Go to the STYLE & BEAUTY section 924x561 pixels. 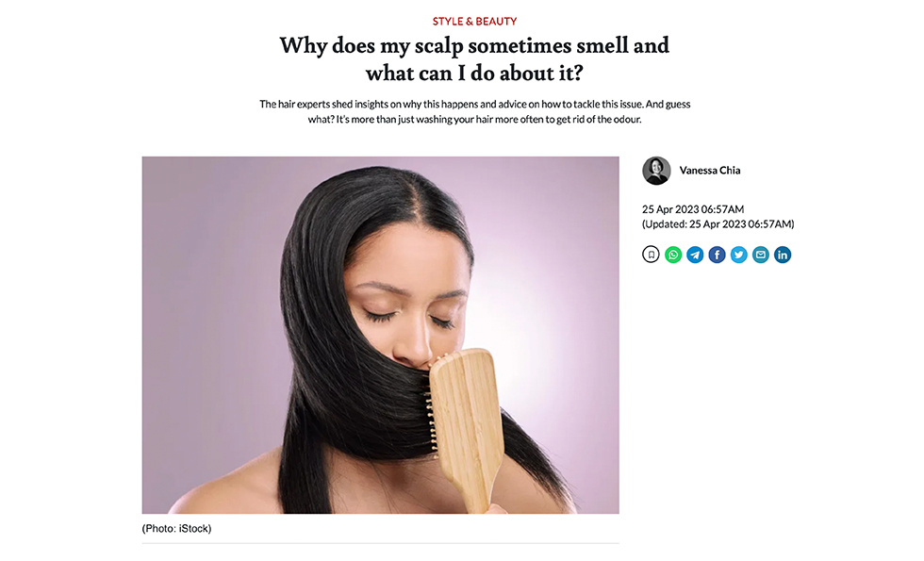pyautogui.click(x=474, y=21)
